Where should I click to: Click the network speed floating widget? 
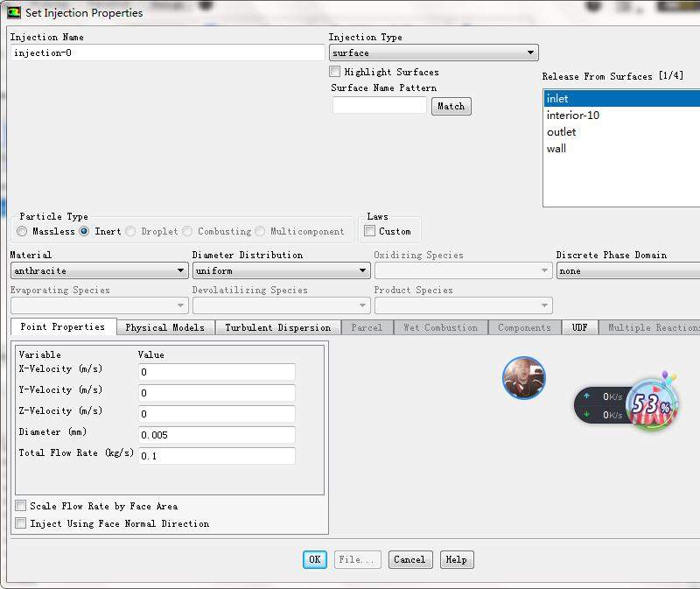coord(601,405)
